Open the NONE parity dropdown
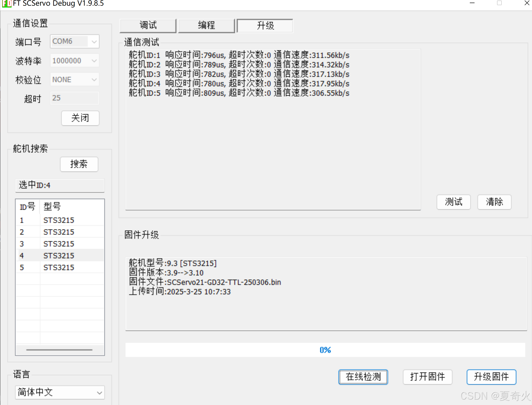 (x=94, y=80)
